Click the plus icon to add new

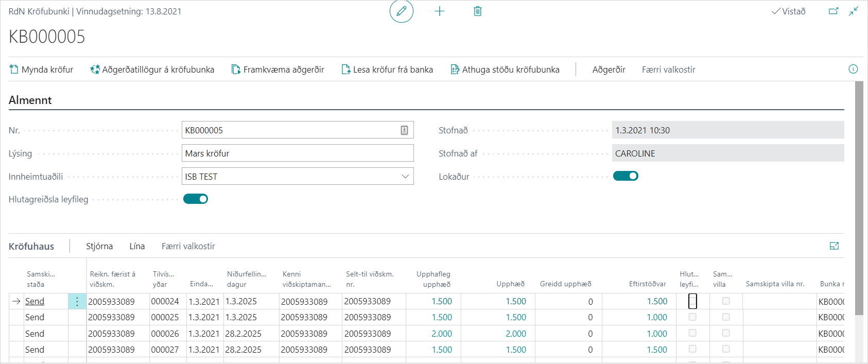pos(440,11)
